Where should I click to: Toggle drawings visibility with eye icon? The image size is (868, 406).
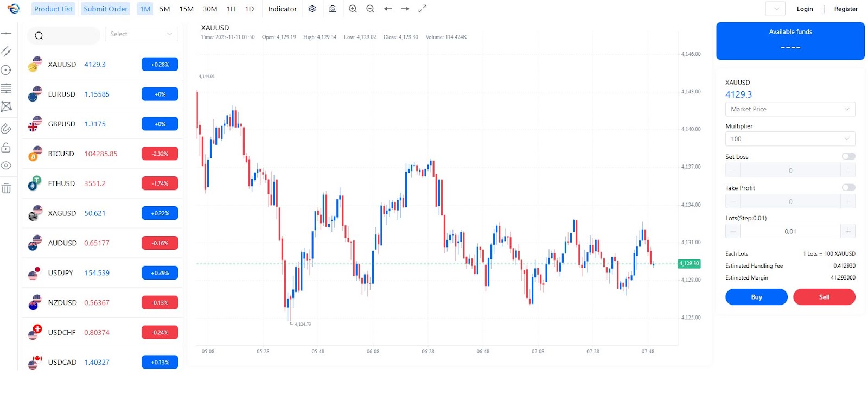tap(7, 166)
